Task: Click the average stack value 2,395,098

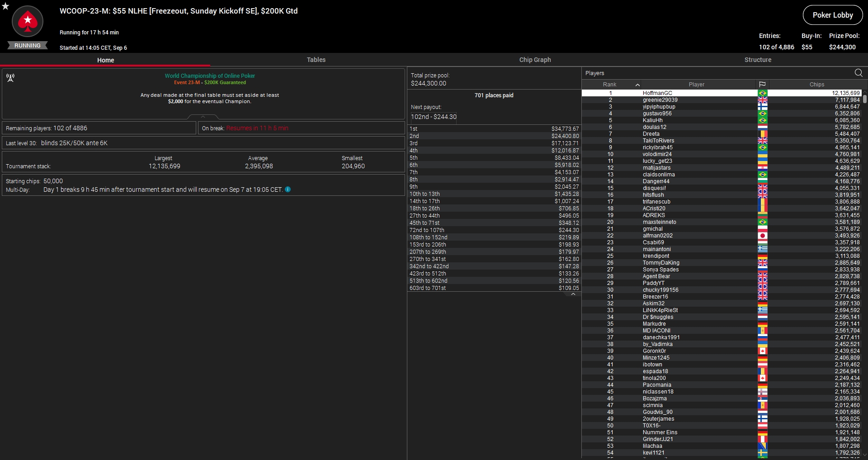Action: [x=259, y=166]
